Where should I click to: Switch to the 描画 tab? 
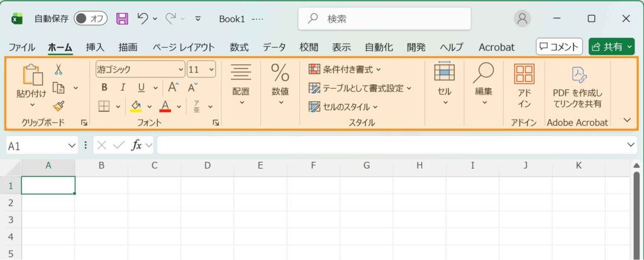click(x=128, y=47)
